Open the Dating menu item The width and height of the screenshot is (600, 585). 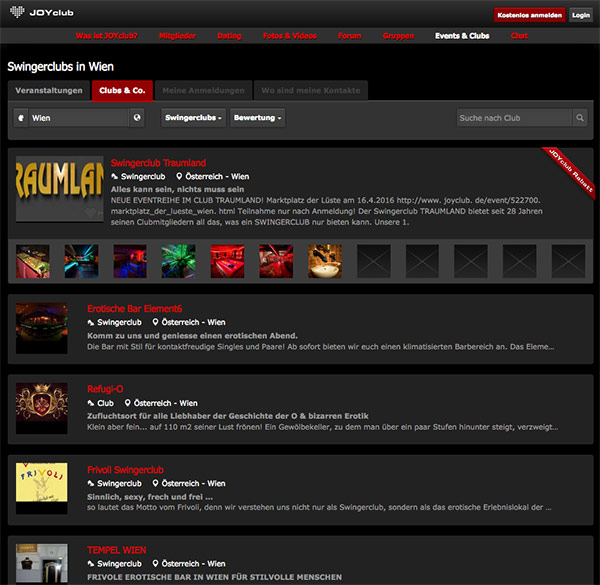point(229,36)
